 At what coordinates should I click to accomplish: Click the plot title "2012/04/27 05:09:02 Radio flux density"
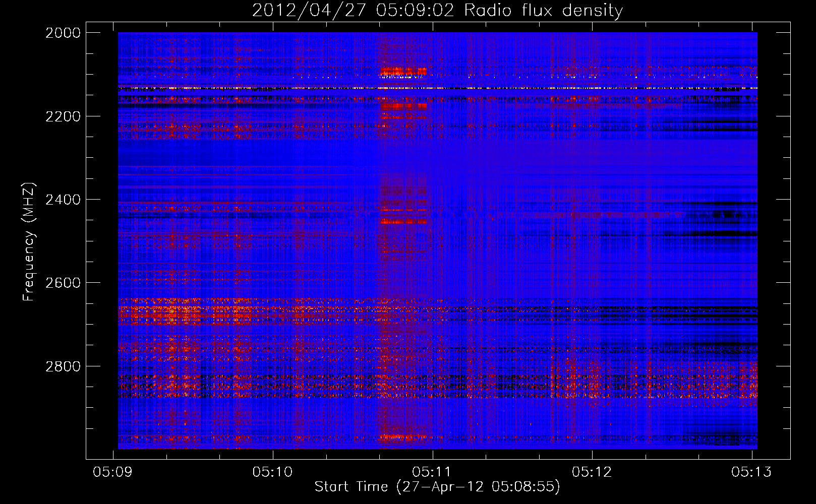point(437,11)
